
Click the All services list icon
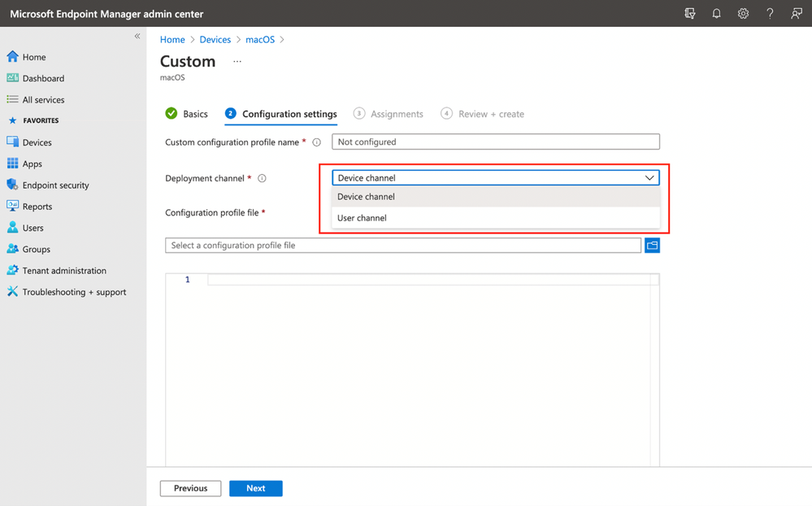pyautogui.click(x=12, y=99)
